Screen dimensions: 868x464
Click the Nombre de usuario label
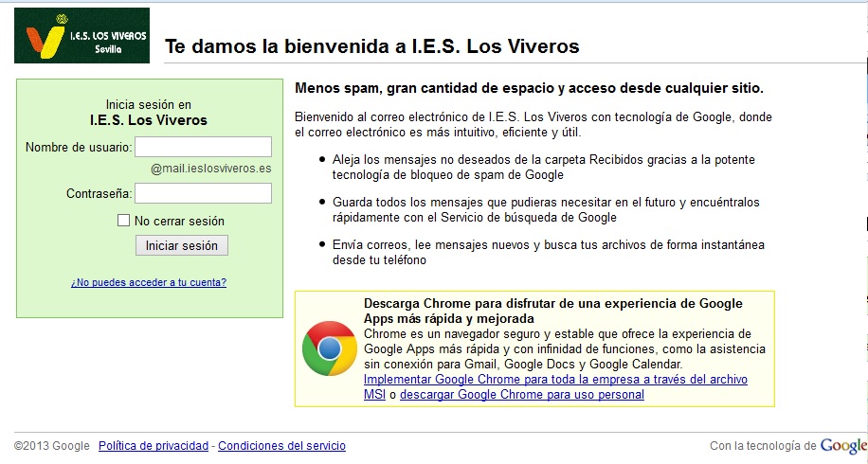pyautogui.click(x=77, y=147)
